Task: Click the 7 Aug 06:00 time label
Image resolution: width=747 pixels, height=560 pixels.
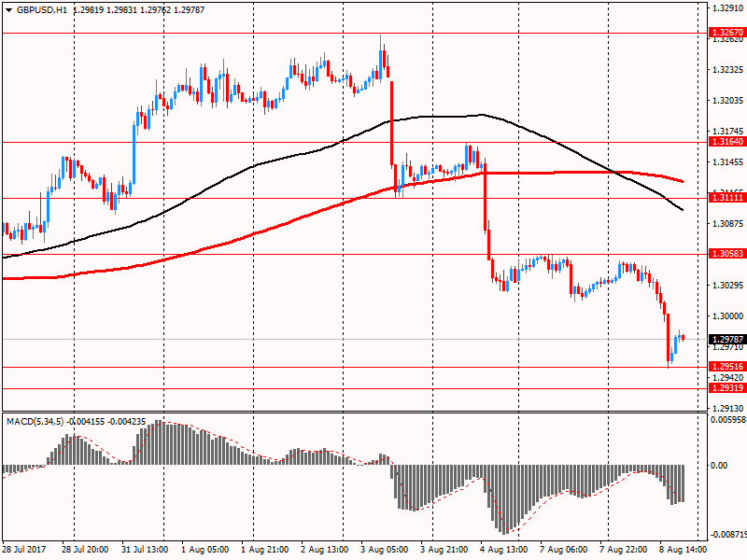Action: (564, 550)
